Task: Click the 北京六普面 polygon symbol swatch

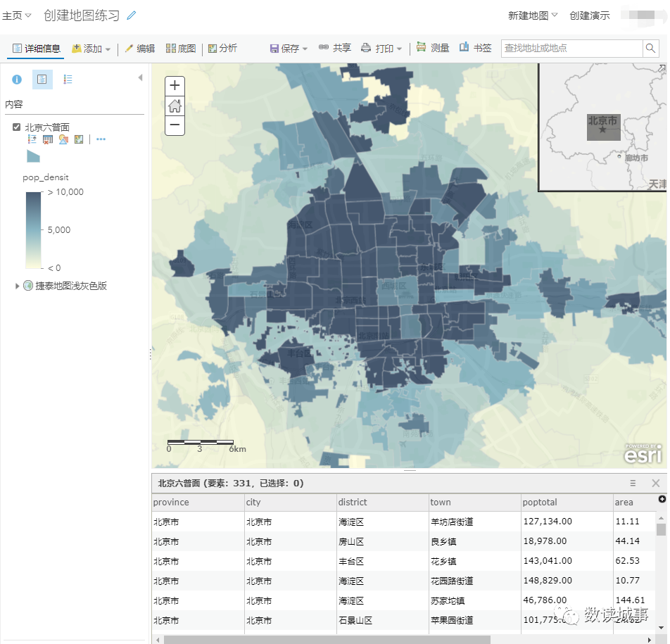Action: pyautogui.click(x=33, y=156)
